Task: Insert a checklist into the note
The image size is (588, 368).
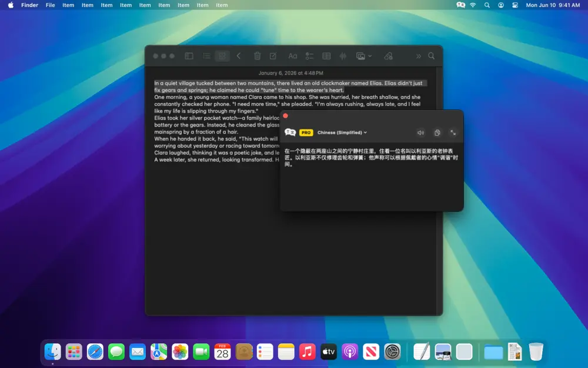Action: pos(310,55)
